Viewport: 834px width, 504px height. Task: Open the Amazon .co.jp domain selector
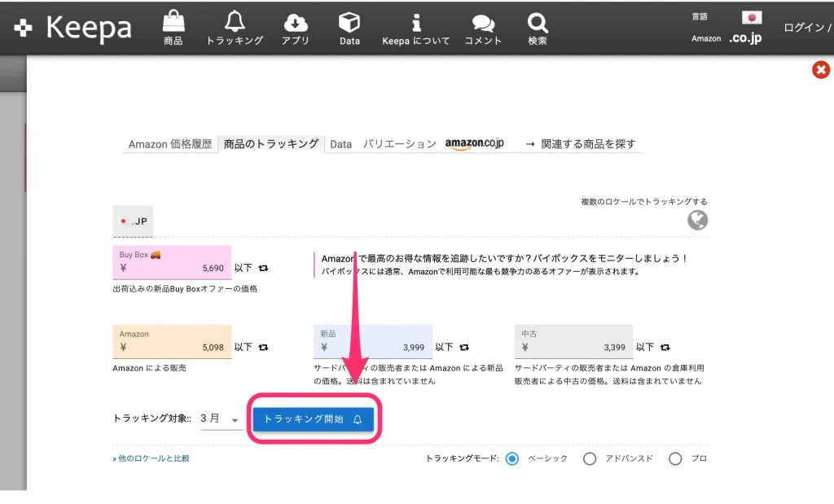[x=744, y=34]
